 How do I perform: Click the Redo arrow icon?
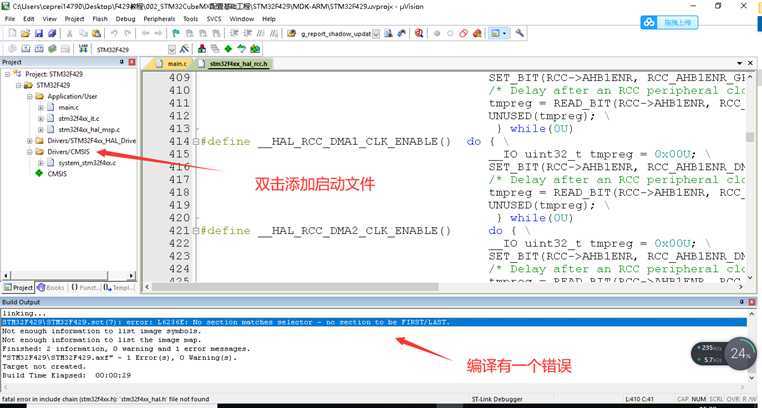point(127,34)
